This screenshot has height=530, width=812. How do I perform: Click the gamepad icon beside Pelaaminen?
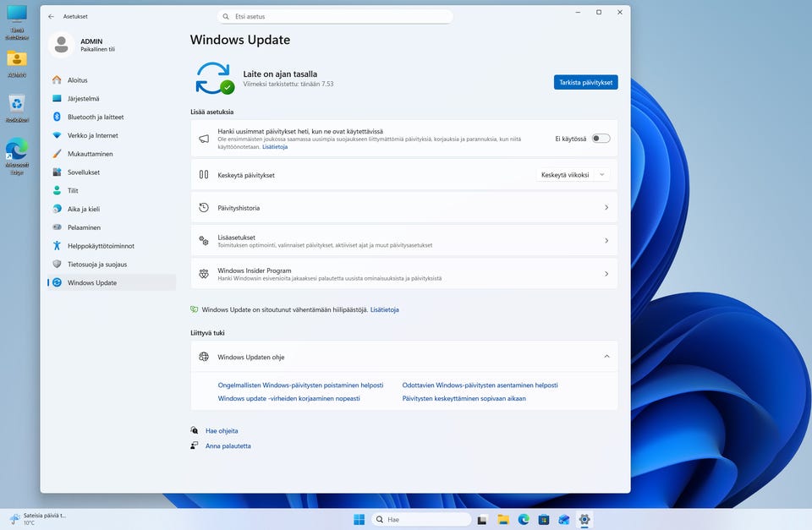coord(57,227)
